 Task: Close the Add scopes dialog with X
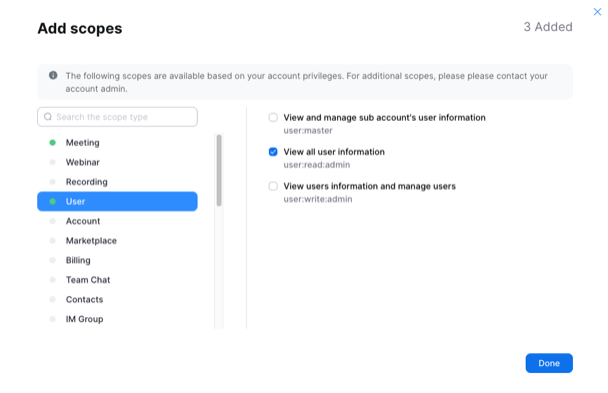click(597, 12)
